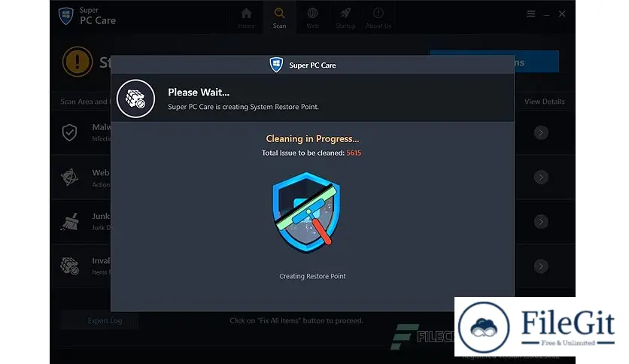The width and height of the screenshot is (629, 364).
Task: Click the dialog title shield icon
Action: [276, 65]
